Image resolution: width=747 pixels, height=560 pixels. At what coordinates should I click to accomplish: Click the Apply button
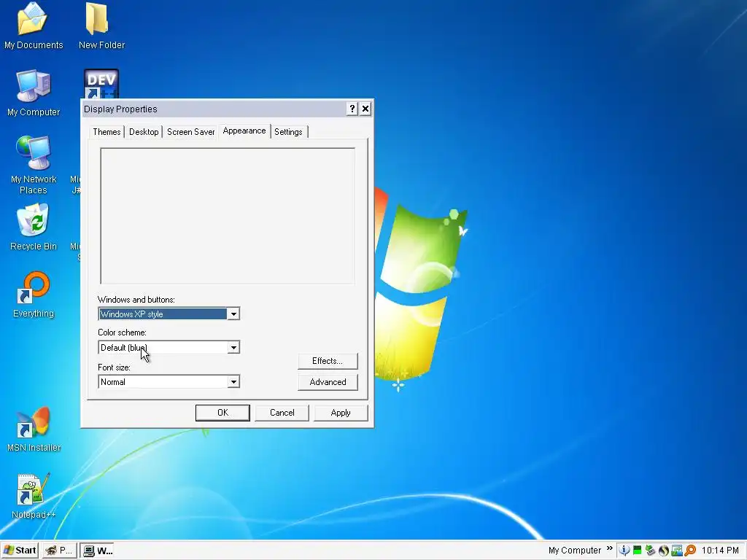pos(341,413)
